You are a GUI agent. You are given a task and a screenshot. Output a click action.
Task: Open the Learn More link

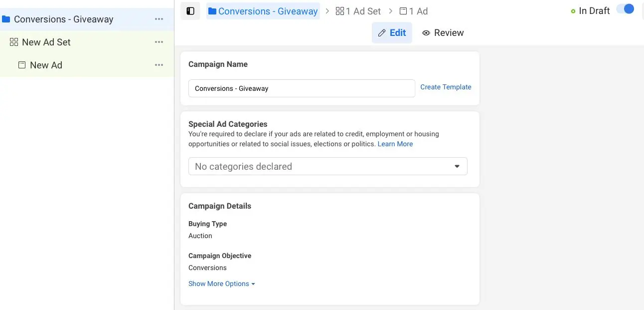coord(395,144)
